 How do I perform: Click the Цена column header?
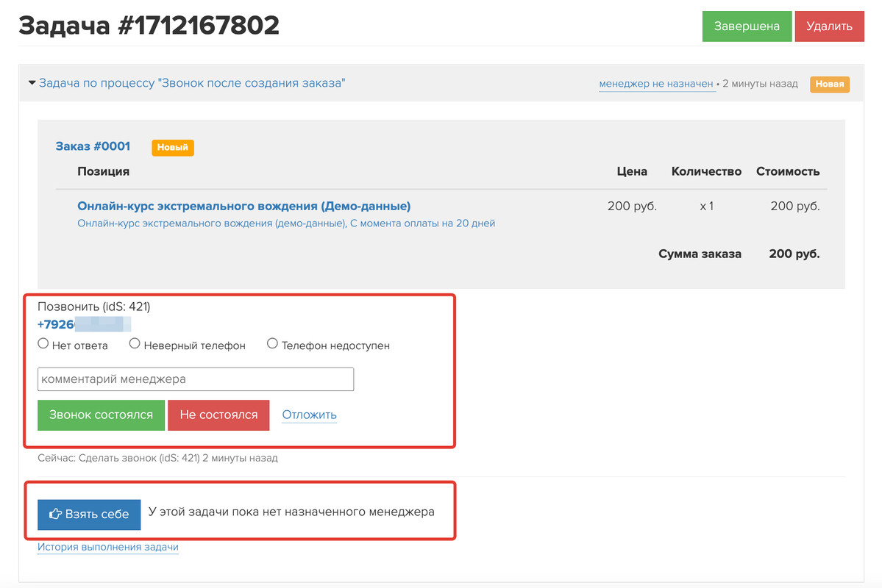click(x=632, y=171)
